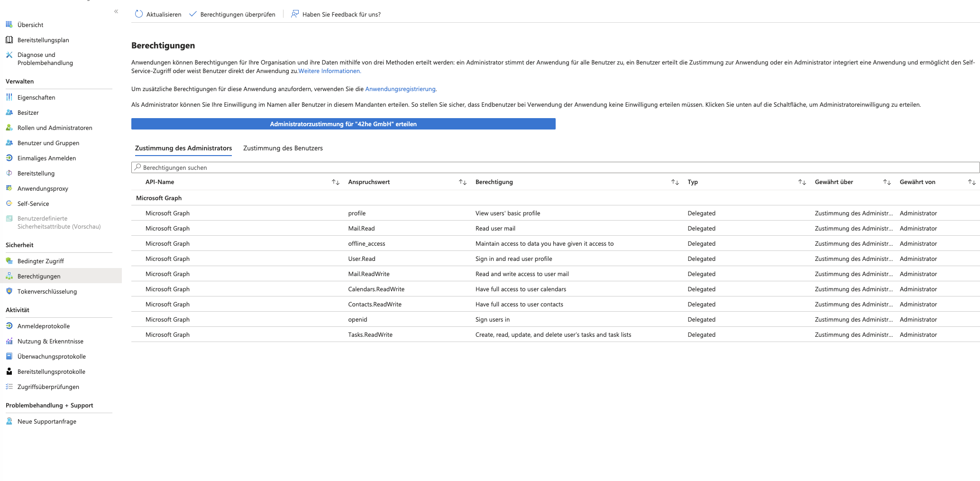Click Berechtigungen überprüfen label

(238, 15)
